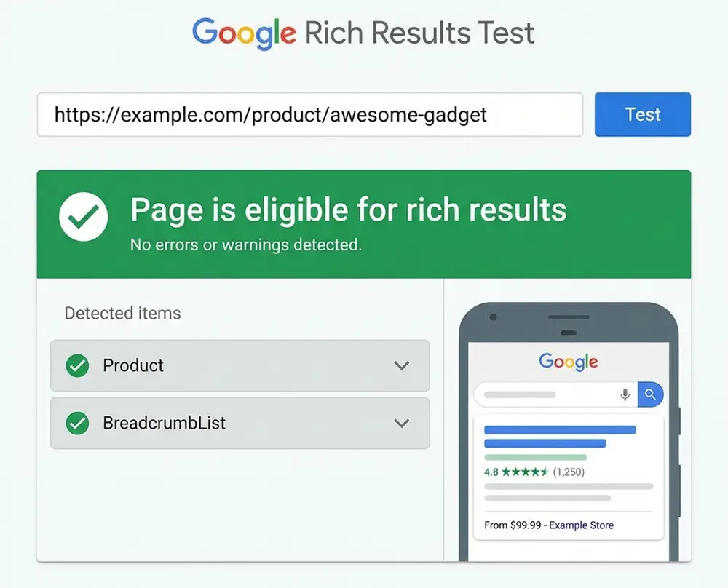Click the white checkmark in the green banner
Screen dimensions: 728x588
pyautogui.click(x=83, y=216)
